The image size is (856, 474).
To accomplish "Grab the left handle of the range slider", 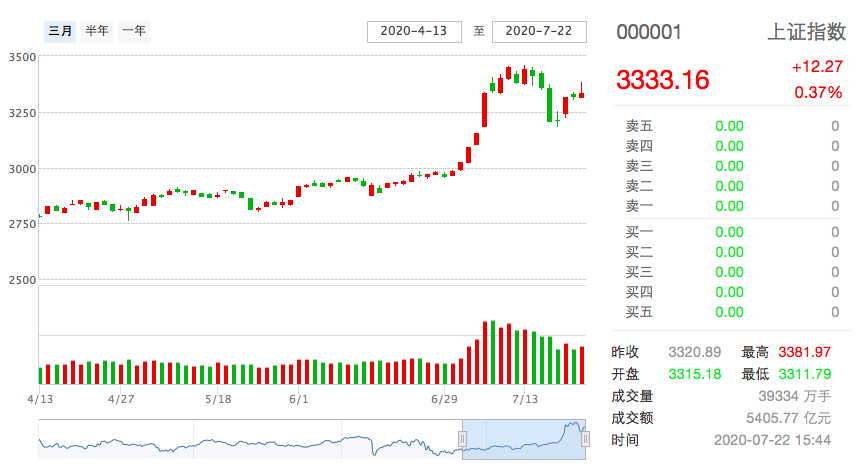I will 462,439.
